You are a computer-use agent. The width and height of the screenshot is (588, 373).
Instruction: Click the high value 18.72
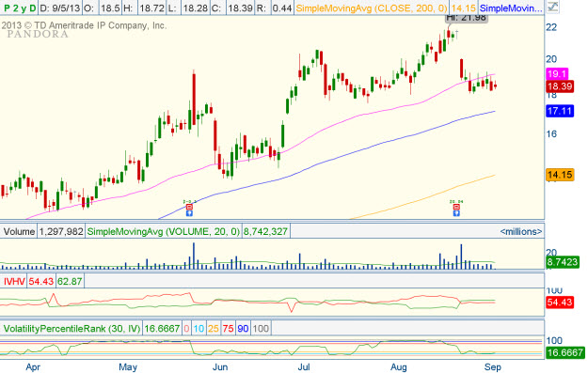(x=151, y=8)
